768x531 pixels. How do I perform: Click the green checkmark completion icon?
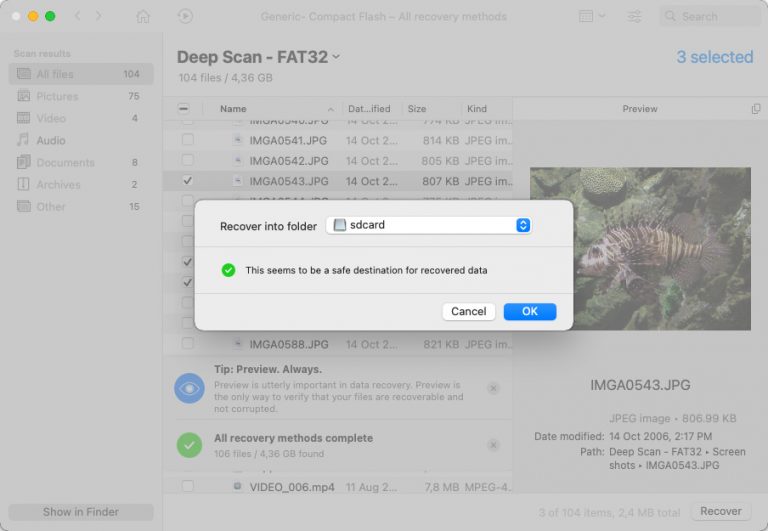click(x=189, y=445)
